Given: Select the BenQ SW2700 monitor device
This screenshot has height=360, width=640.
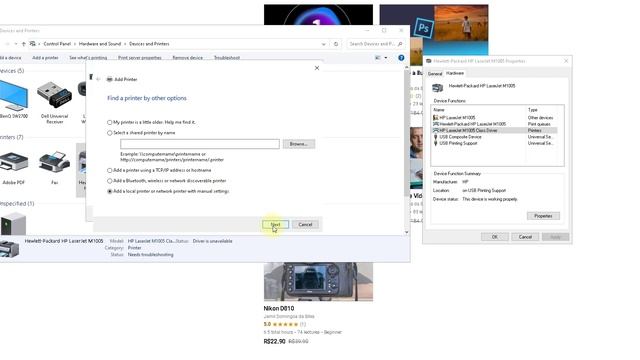Looking at the screenshot, I should coord(13,100).
